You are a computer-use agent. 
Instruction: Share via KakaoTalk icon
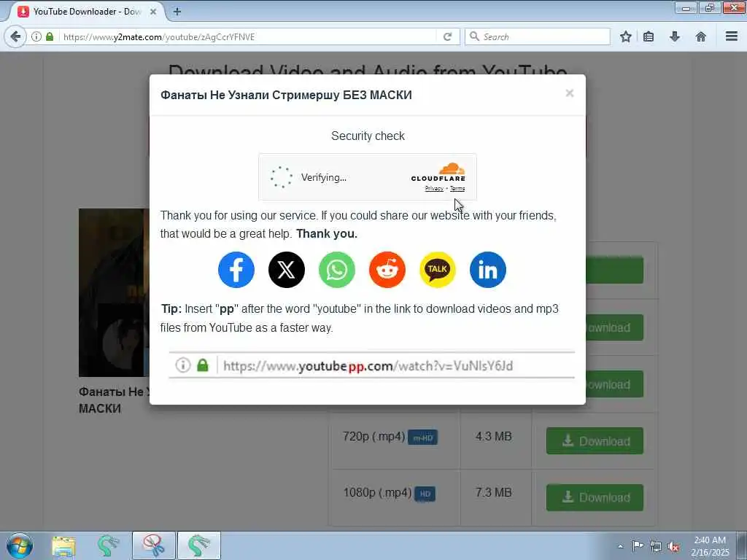(438, 270)
